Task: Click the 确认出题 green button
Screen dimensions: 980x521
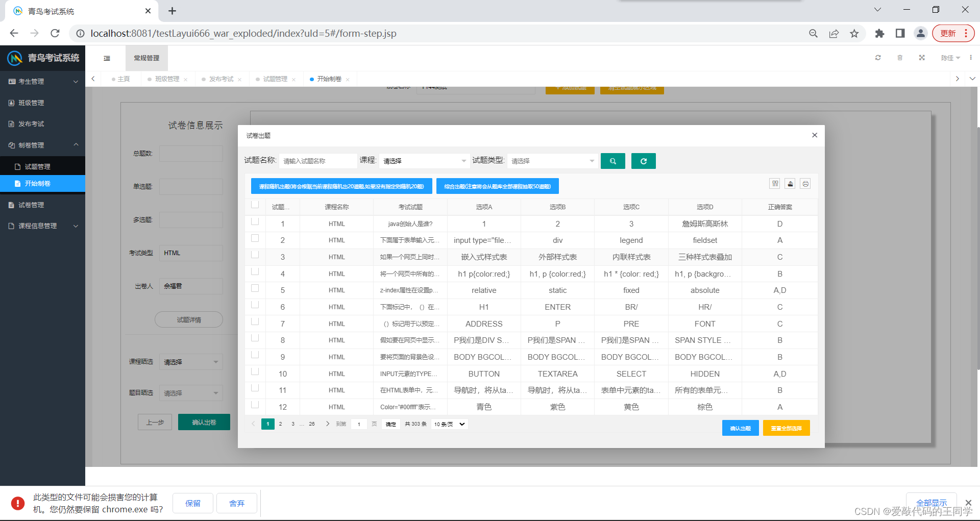Action: point(740,428)
